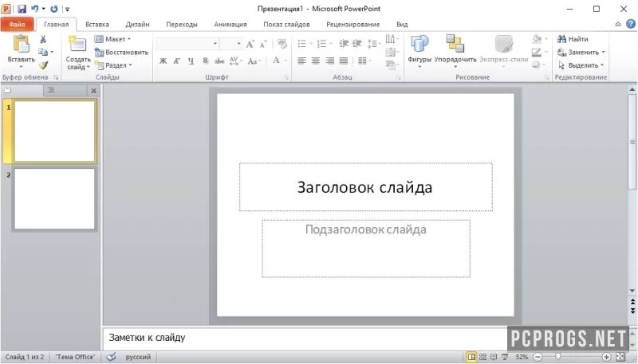Viewport: 638px width, 364px height.
Task: Copy the selection to clipboard
Action: [x=43, y=52]
